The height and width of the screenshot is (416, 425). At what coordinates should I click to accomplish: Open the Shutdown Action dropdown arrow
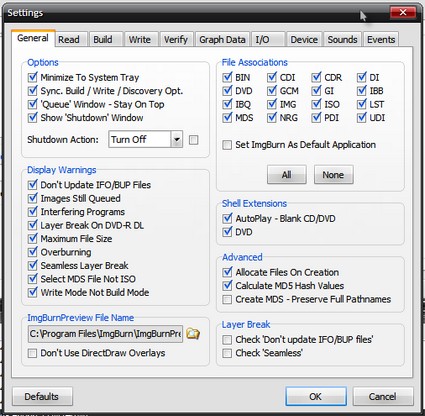(x=177, y=139)
